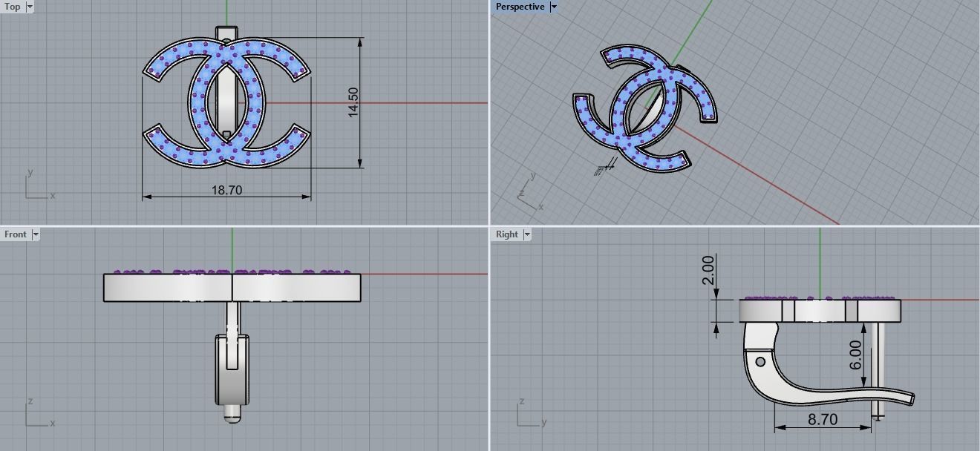Expand the Front viewport dropdown arrow
Image resolution: width=980 pixels, height=451 pixels.
pos(35,234)
